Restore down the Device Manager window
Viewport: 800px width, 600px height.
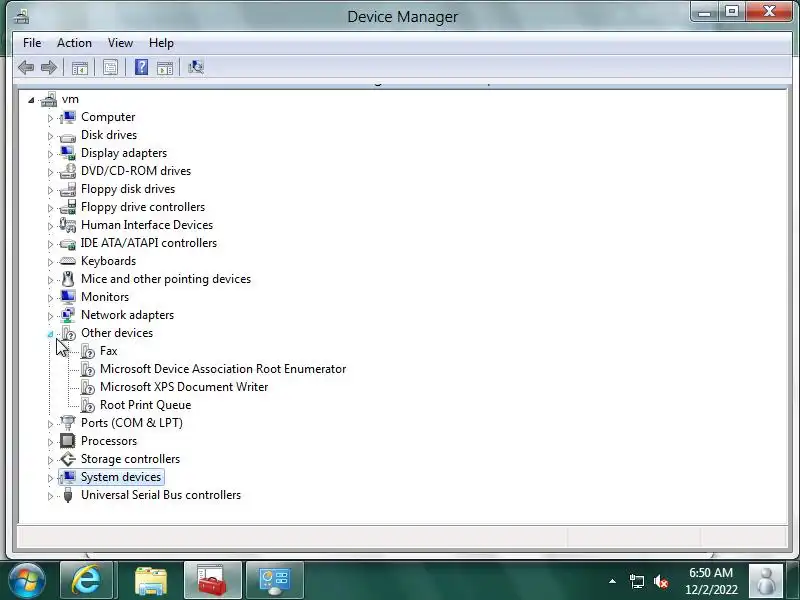click(x=732, y=12)
